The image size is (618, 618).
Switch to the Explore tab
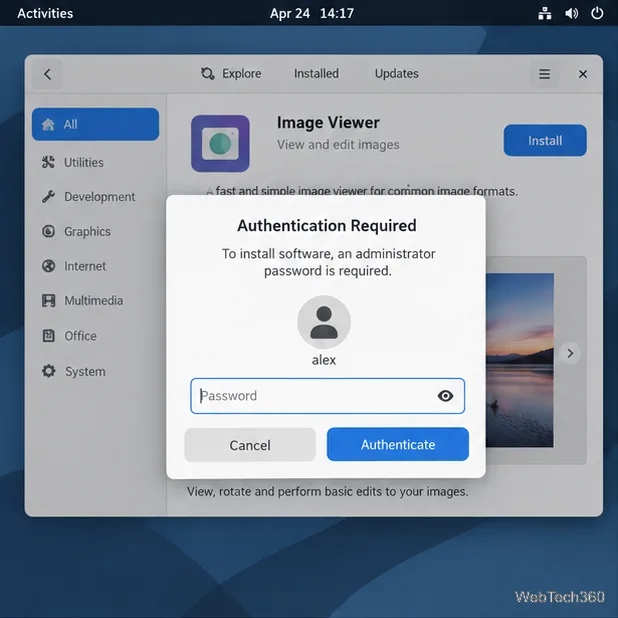coord(231,73)
